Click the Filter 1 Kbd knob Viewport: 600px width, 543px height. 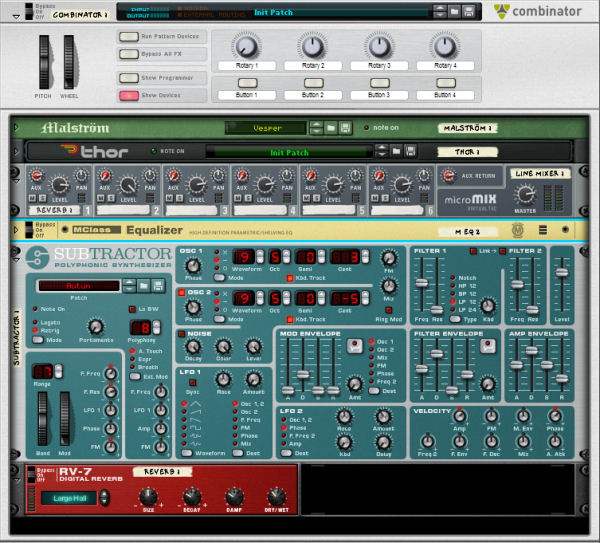point(488,305)
